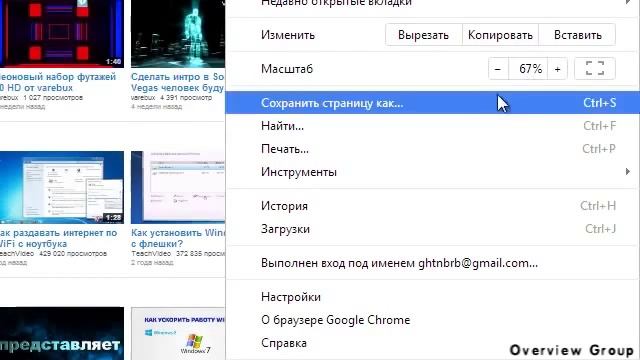640x360 pixels.
Task: Click link 'Сделать интро в Sony Vegas'
Action: pos(178,82)
